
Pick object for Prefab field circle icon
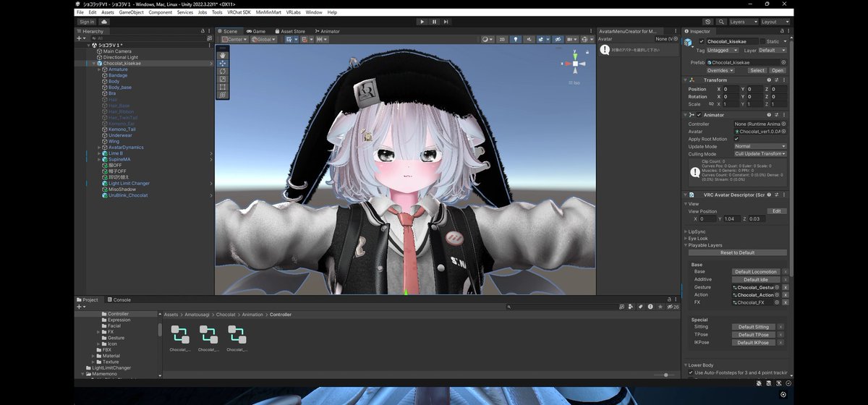(x=783, y=62)
